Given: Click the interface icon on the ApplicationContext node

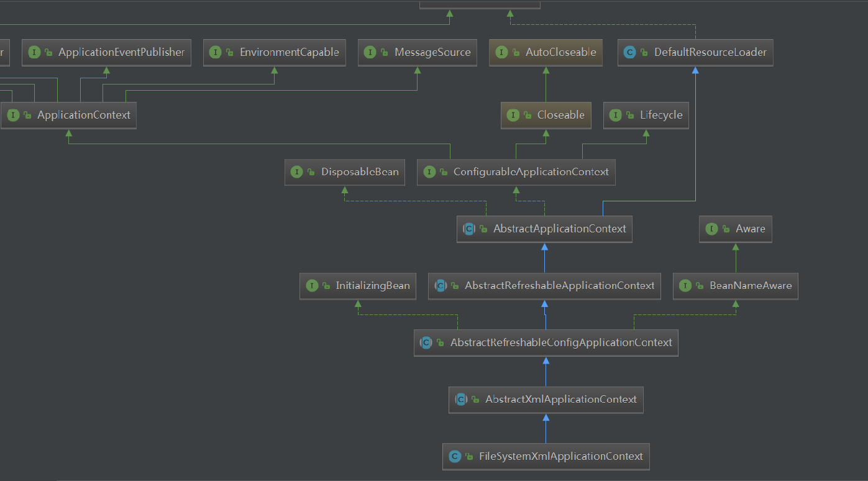Looking at the screenshot, I should pos(13,116).
